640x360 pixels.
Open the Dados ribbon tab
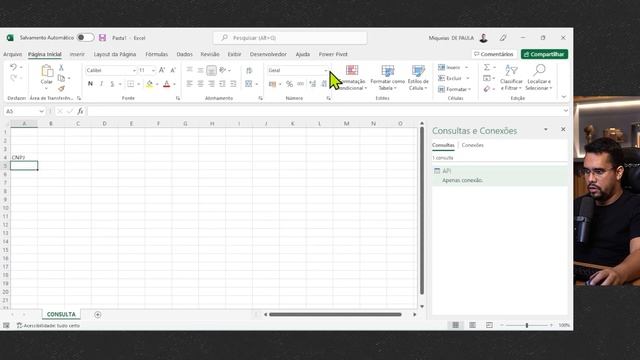[x=184, y=54]
